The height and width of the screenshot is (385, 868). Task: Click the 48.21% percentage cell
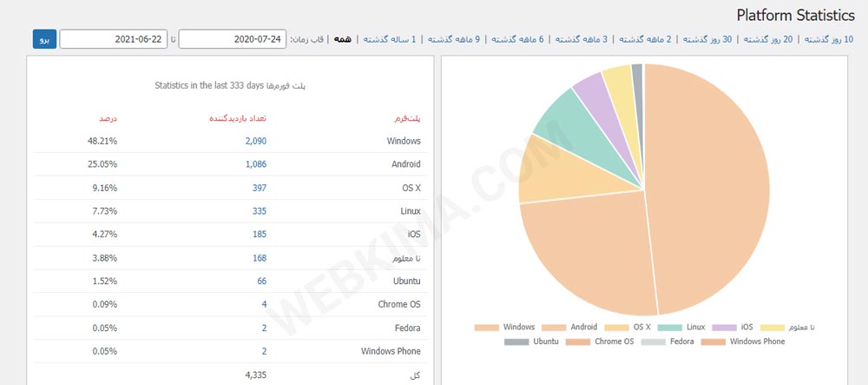[102, 142]
